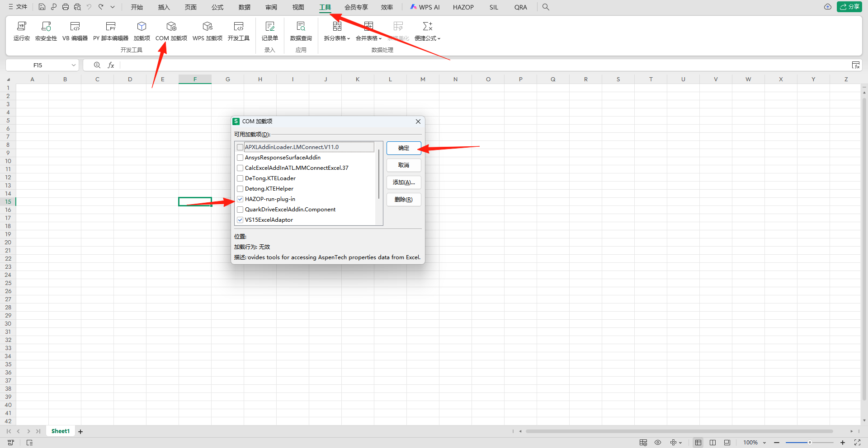The height and width of the screenshot is (448, 868).
Task: Add a new sheet with plus button
Action: [80, 432]
